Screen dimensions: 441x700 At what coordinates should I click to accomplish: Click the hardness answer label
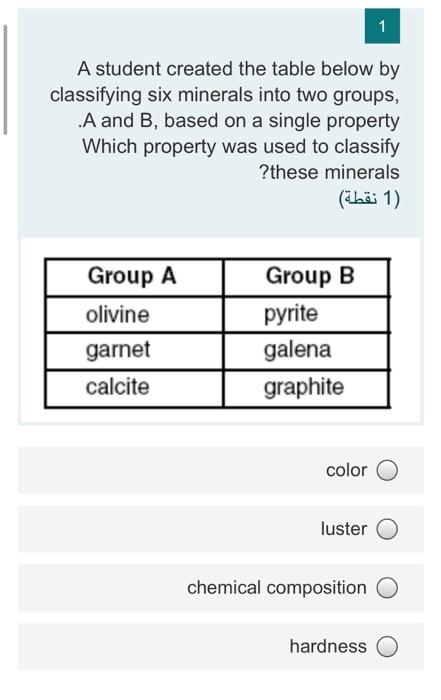click(x=328, y=646)
